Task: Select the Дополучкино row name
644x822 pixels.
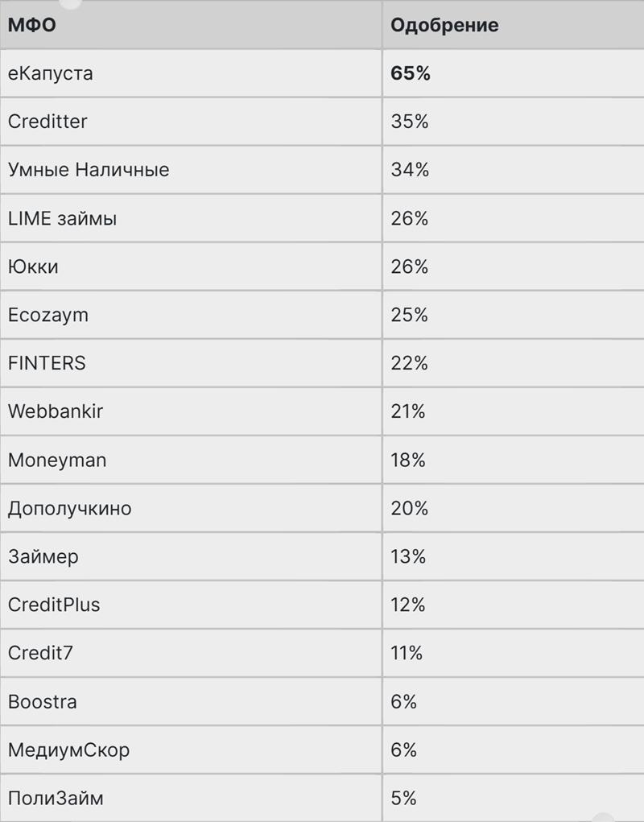Action: pos(70,509)
